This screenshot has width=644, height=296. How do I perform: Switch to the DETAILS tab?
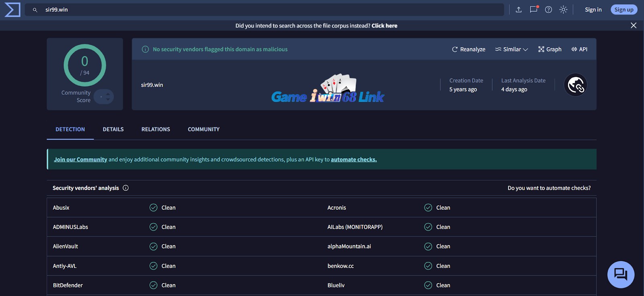pyautogui.click(x=113, y=129)
